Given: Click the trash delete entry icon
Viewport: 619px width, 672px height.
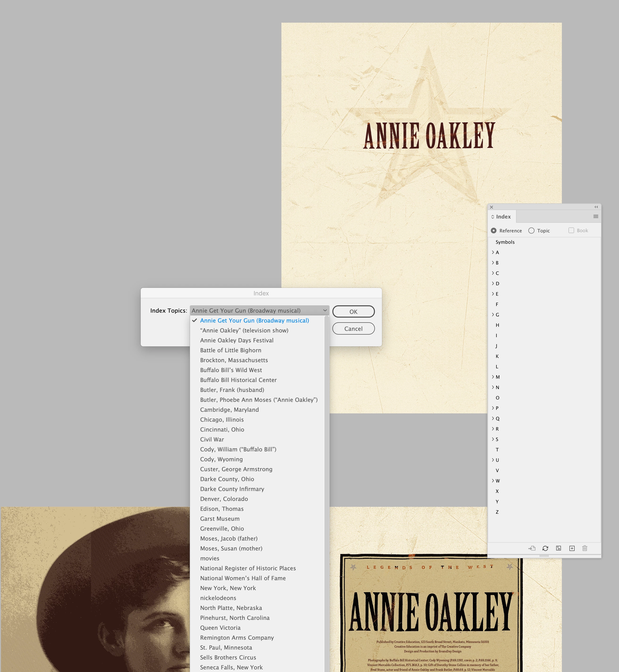Looking at the screenshot, I should coord(585,548).
